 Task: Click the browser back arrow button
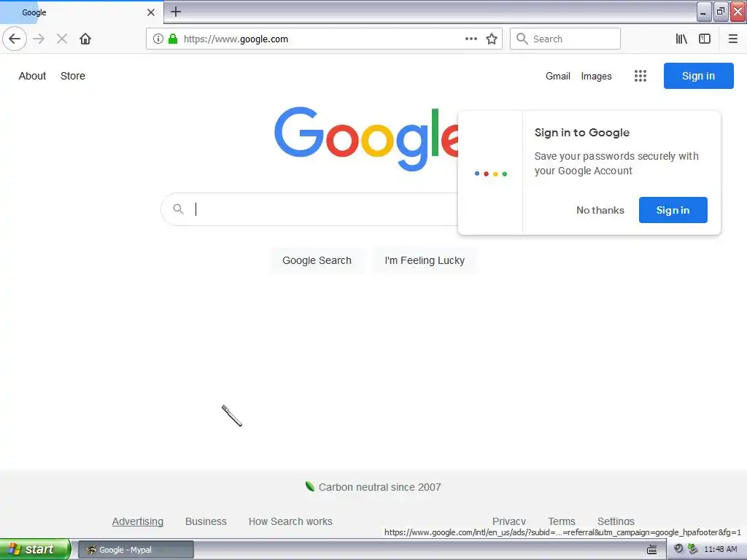pyautogui.click(x=15, y=39)
